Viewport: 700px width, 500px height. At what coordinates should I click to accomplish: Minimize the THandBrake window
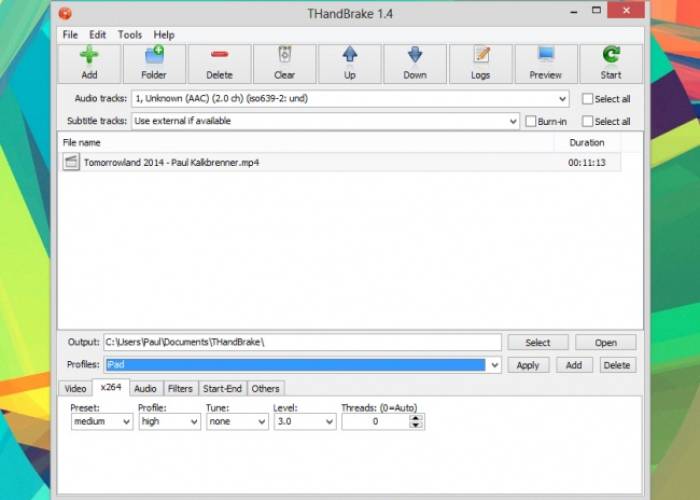(574, 11)
